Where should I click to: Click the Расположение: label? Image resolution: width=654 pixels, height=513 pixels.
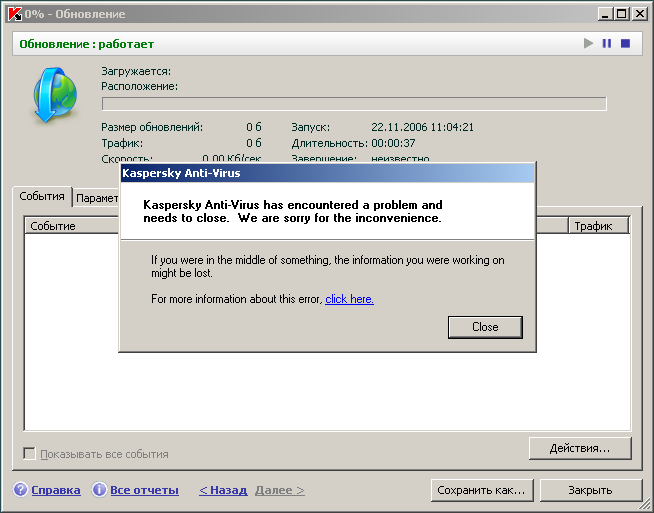pyautogui.click(x=139, y=86)
